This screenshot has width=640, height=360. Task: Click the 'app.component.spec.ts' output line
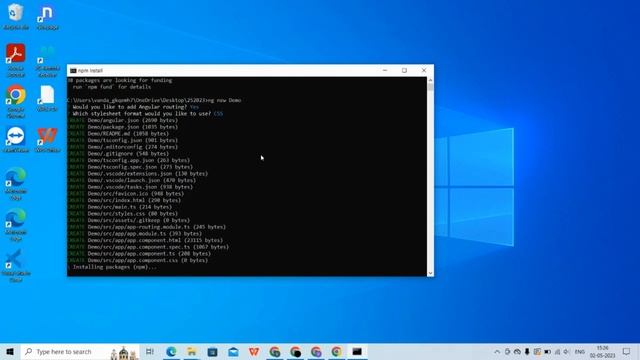click(x=148, y=247)
